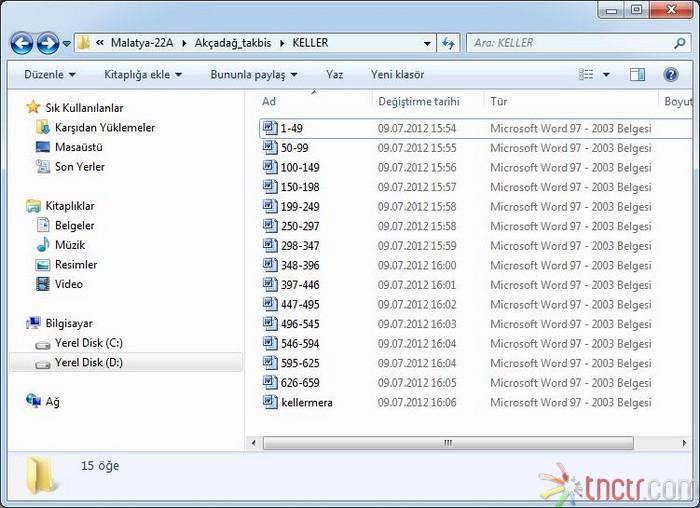
Task: Open Karşıdan Yüklemeler folder
Action: 104,127
